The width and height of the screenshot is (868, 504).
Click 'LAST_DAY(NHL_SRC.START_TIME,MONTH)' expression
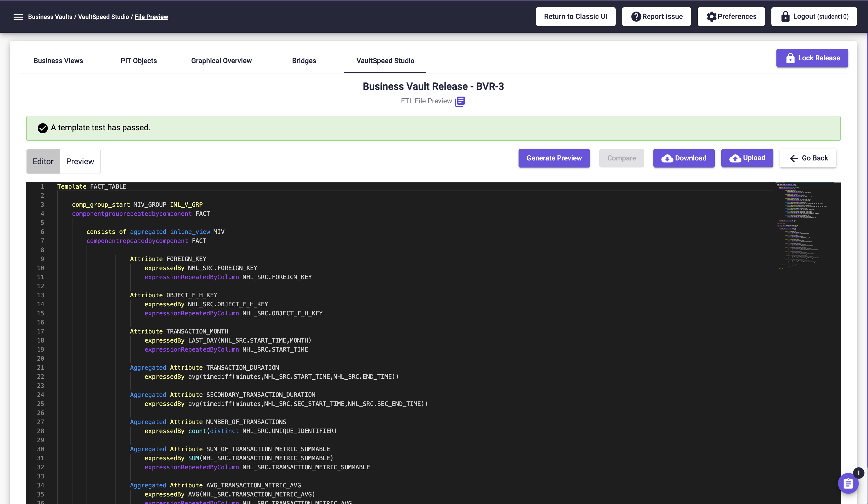pos(249,341)
